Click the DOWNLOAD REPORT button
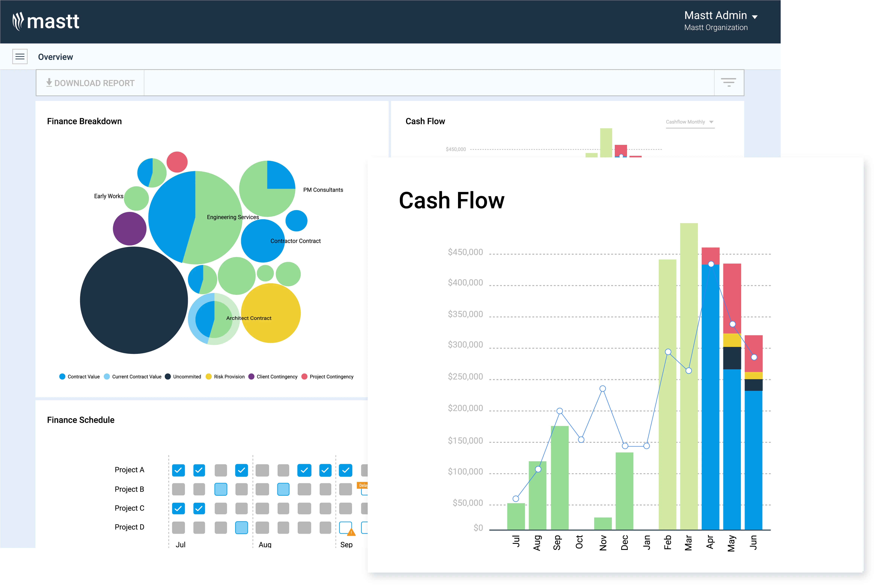This screenshot has width=878, height=588. [x=90, y=83]
